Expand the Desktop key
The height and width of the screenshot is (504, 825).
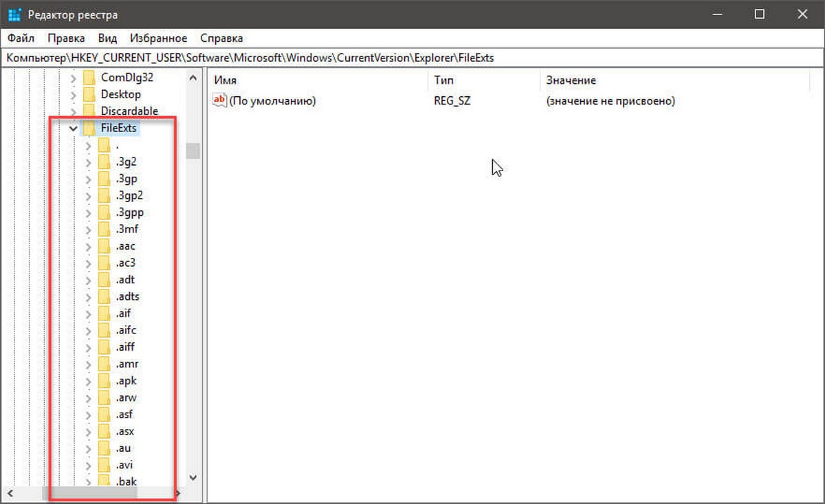72,94
